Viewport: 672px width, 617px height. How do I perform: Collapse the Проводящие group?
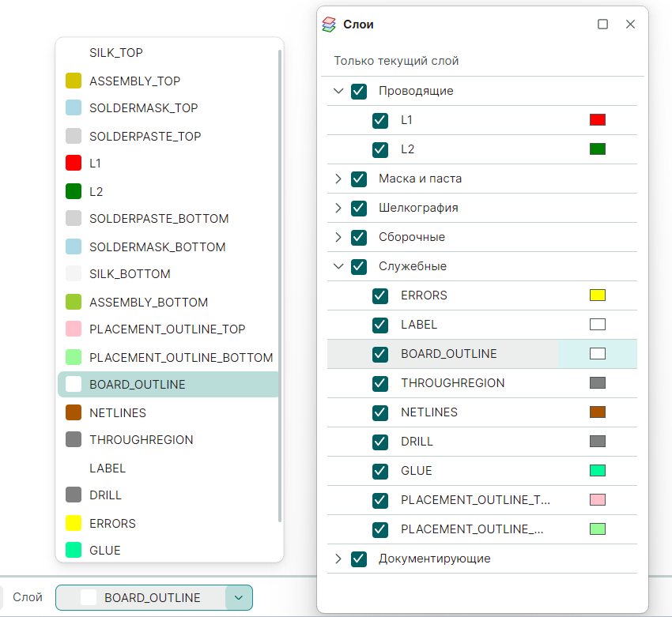tap(338, 91)
